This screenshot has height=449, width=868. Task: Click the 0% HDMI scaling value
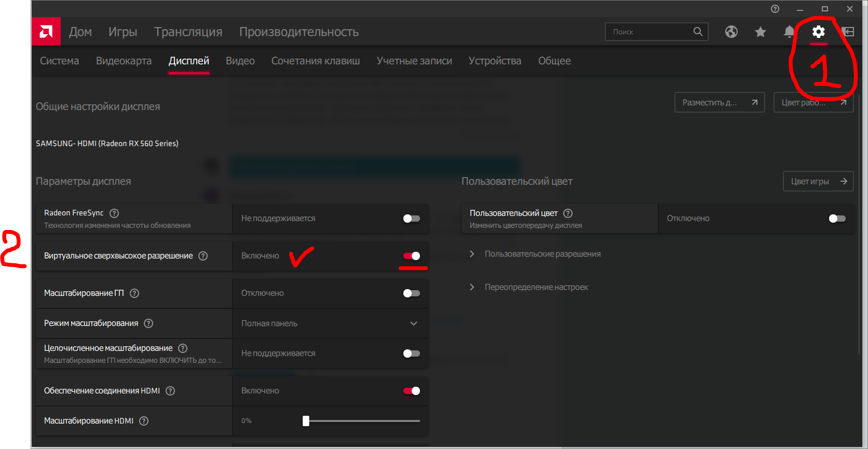click(247, 421)
